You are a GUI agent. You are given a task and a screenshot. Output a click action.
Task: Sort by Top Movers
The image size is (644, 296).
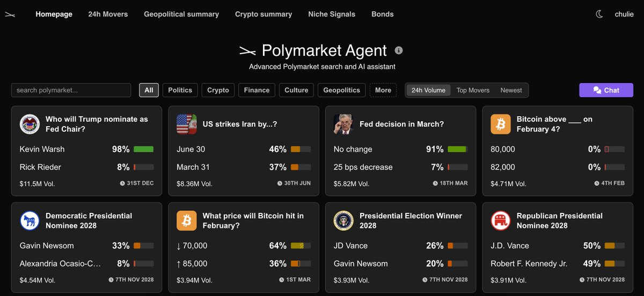tap(473, 90)
